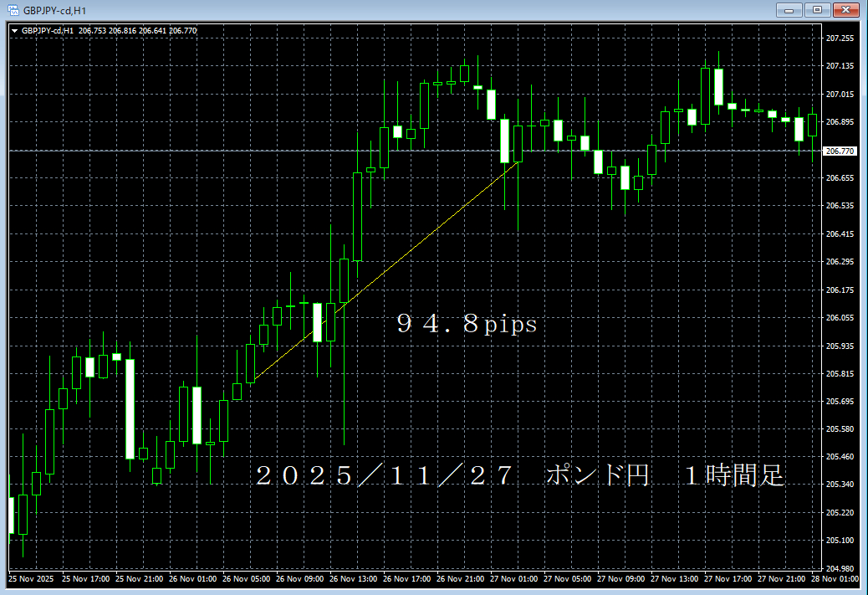The width and height of the screenshot is (868, 595).
Task: Click the 207.015 price scale value
Action: click(x=840, y=95)
